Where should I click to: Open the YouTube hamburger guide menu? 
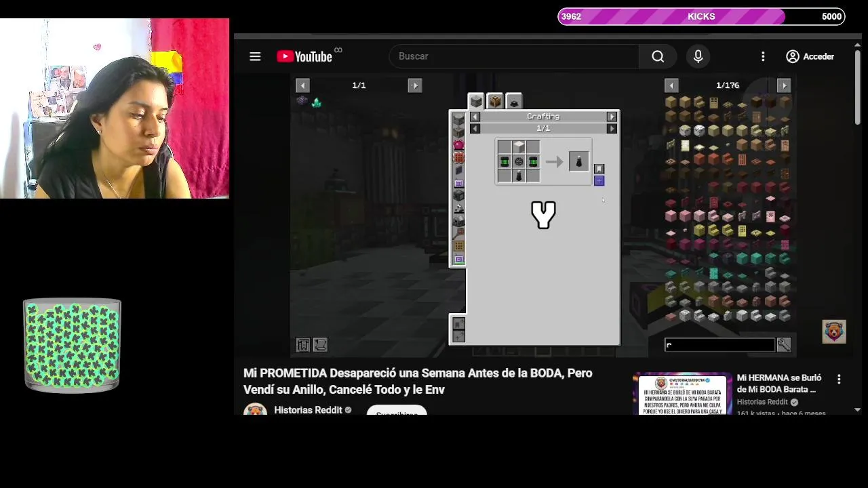point(255,56)
